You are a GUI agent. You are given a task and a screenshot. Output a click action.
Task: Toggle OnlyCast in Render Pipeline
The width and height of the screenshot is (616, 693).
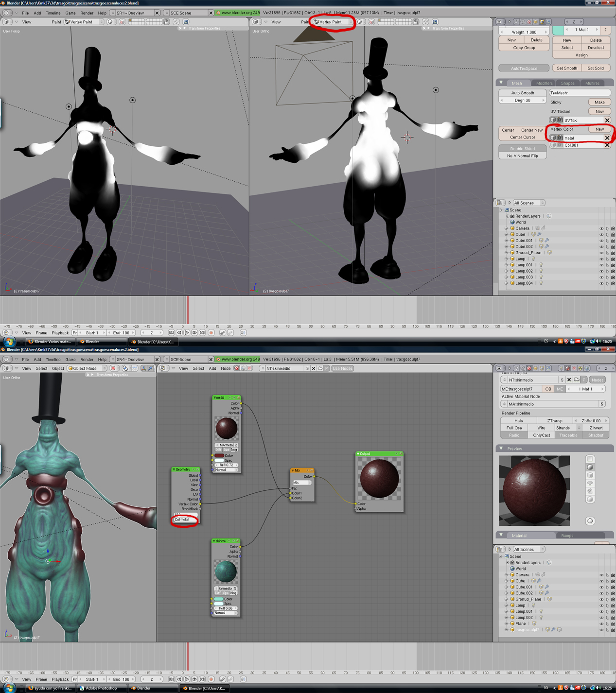tap(541, 435)
